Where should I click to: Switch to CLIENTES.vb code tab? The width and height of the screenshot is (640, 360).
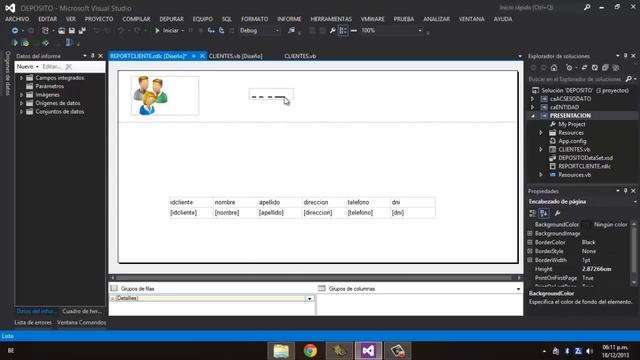pos(300,56)
